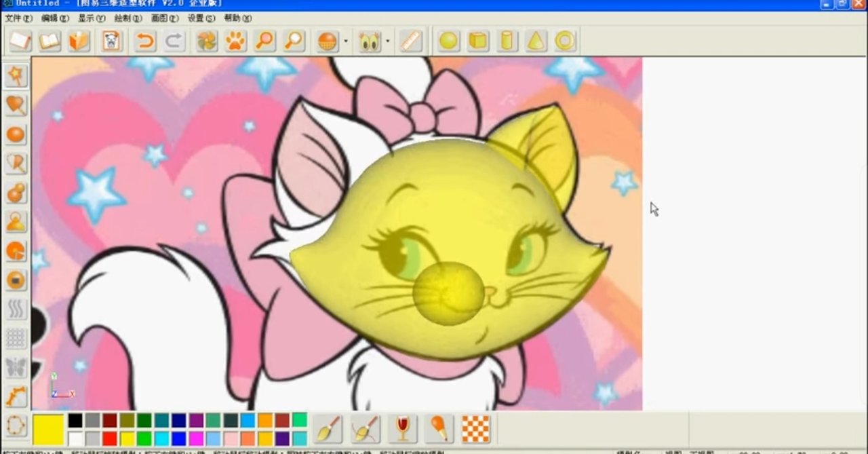868x454 pixels.
Task: Click the XYZ axis indicator in canvas
Action: 62,385
